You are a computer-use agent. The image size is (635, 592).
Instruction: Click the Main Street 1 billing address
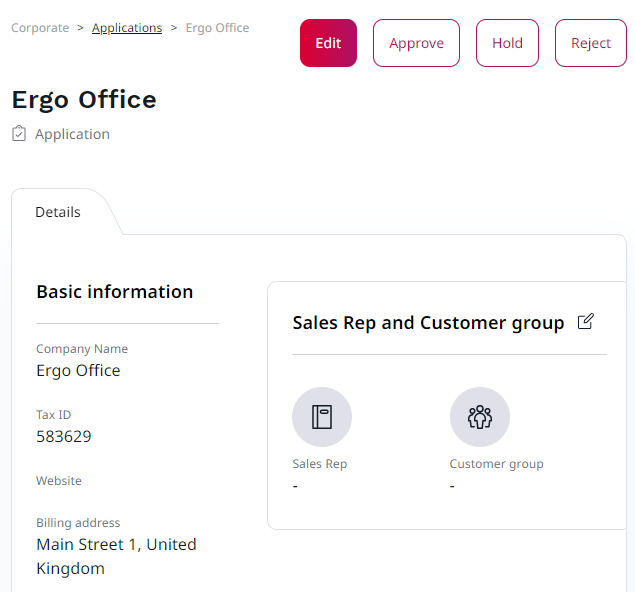tap(116, 556)
